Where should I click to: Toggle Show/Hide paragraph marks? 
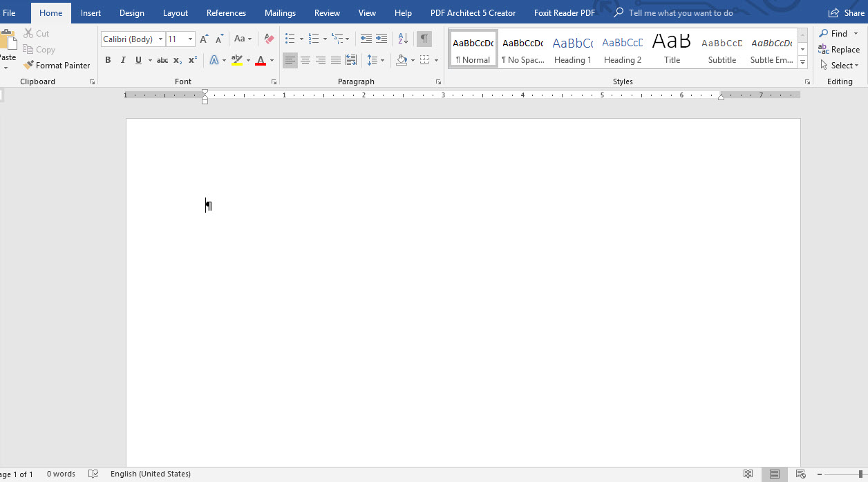tap(424, 39)
